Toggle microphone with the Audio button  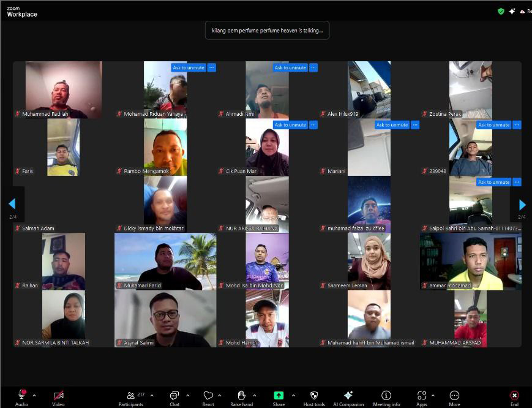click(x=21, y=396)
